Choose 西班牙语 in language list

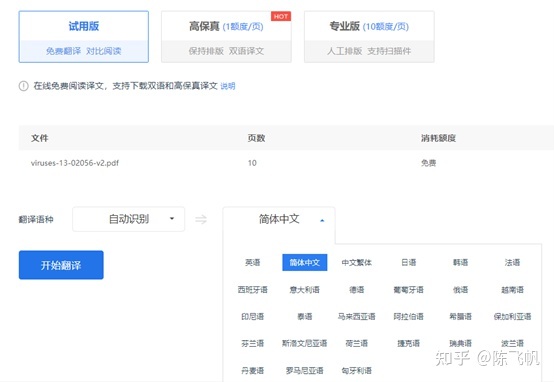pos(253,290)
